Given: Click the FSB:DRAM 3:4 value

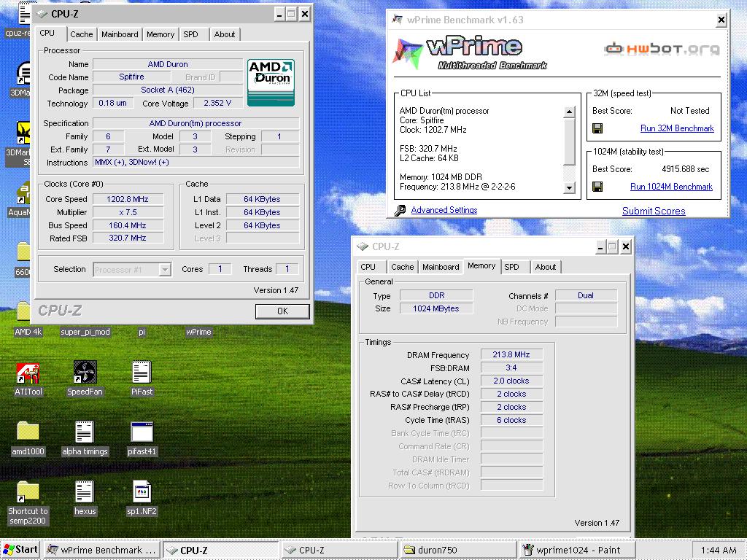Looking at the screenshot, I should pyautogui.click(x=511, y=367).
